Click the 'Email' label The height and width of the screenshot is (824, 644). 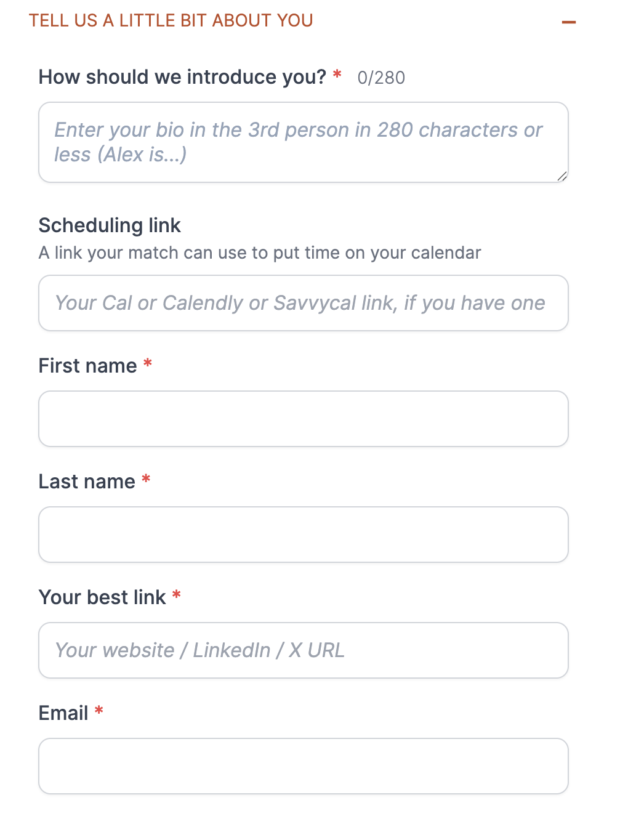[63, 713]
